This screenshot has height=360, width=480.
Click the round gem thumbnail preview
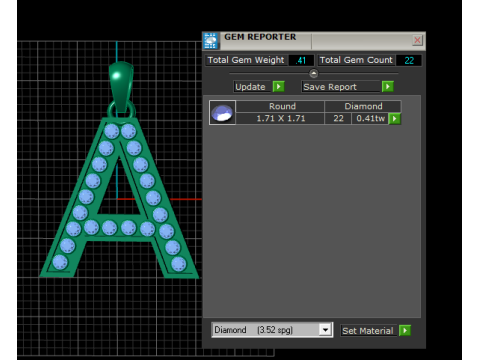222,113
